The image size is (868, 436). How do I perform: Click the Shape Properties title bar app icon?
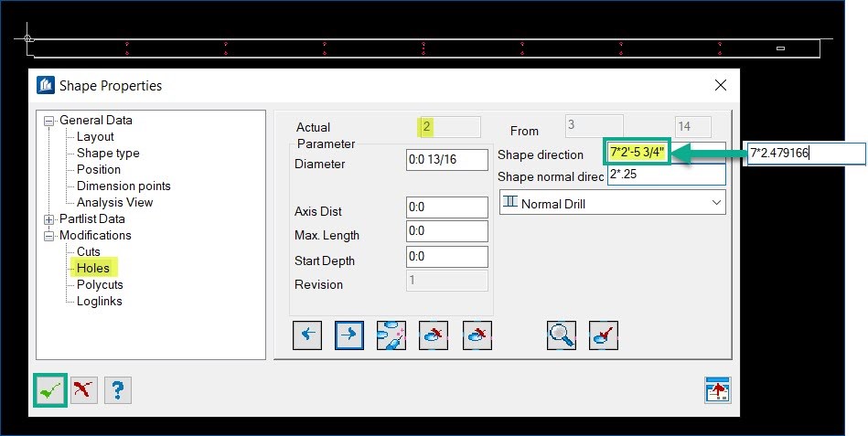[46, 85]
